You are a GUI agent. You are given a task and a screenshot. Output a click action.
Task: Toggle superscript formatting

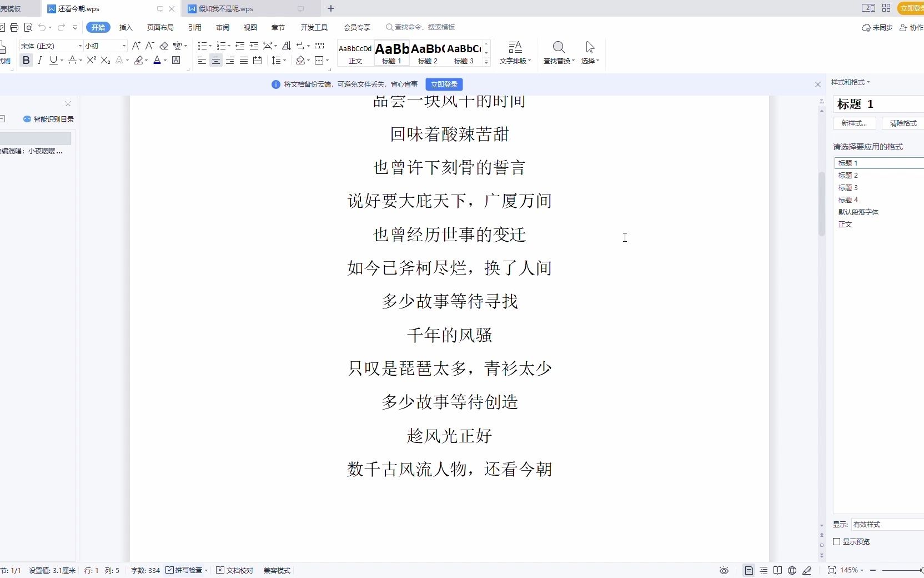tap(92, 60)
